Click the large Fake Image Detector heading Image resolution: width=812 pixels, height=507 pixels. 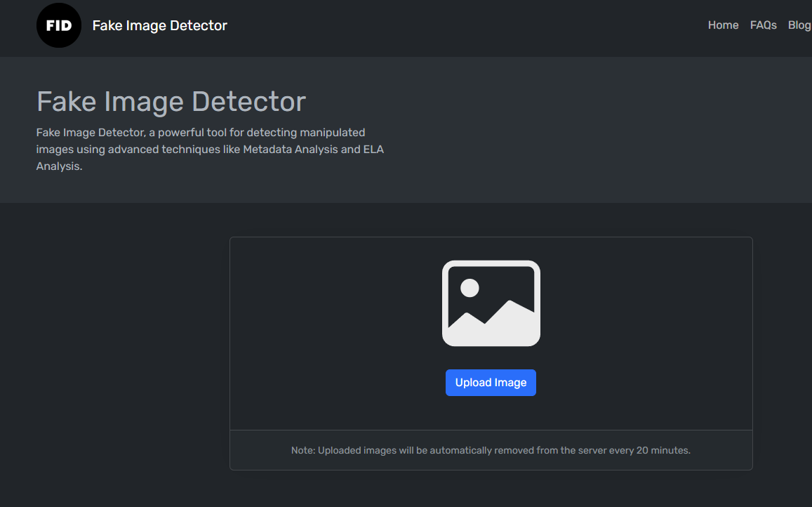171,102
